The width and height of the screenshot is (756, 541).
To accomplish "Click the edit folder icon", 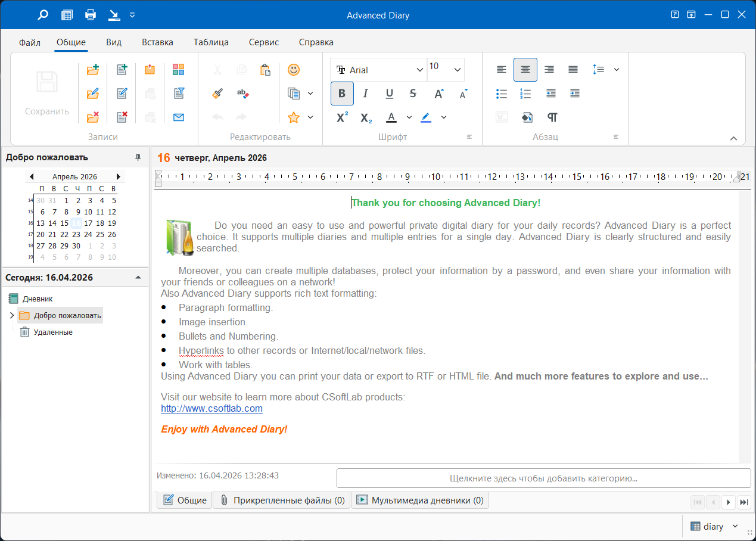I will [93, 94].
